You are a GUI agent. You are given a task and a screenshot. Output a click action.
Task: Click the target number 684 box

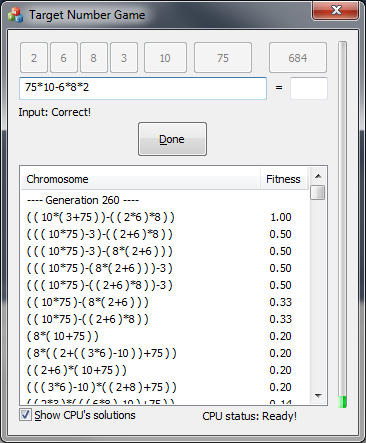coord(298,58)
